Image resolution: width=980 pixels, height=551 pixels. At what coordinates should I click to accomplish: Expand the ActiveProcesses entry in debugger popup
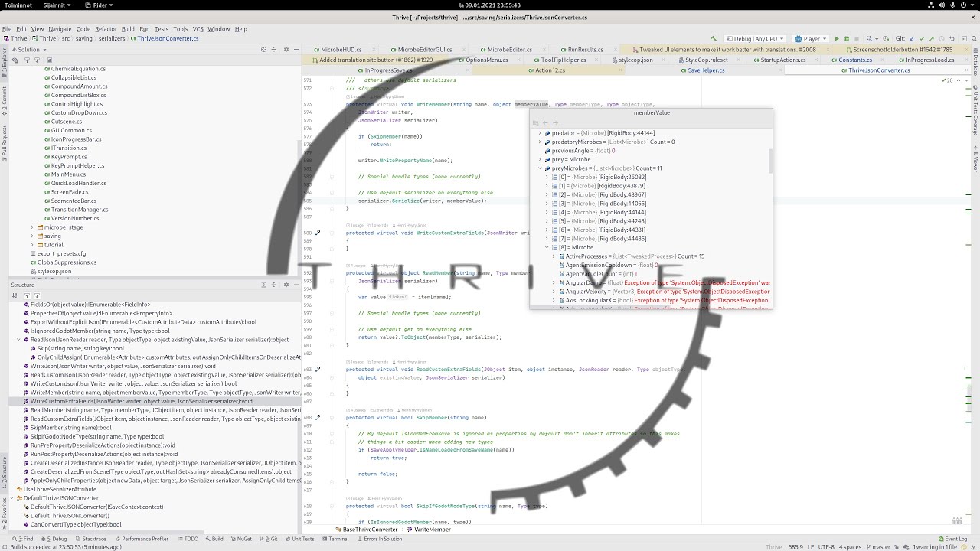(x=554, y=256)
